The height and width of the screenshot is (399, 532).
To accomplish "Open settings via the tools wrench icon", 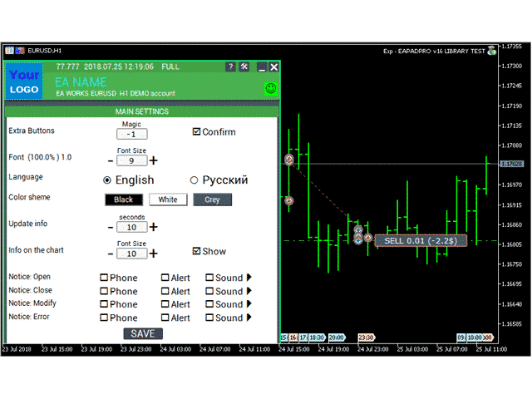I will pos(244,66).
